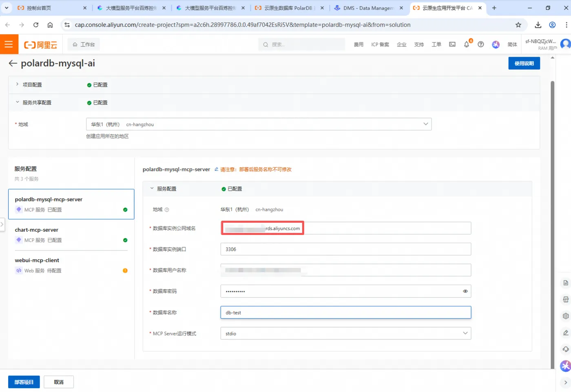Open the 工单 menu
571x392 pixels.
point(436,44)
